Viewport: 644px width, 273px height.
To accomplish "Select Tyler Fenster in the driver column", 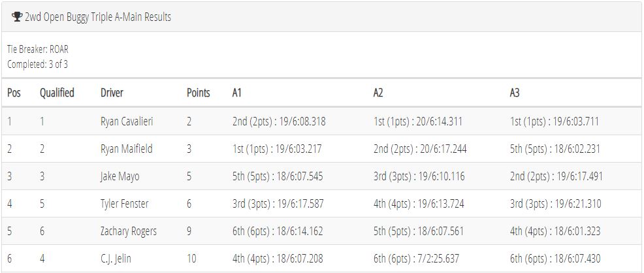I will [125, 204].
